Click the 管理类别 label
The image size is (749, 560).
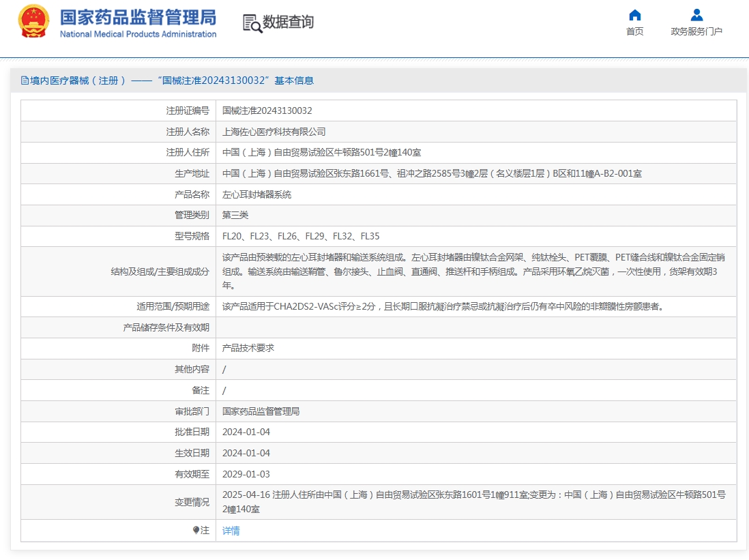192,215
